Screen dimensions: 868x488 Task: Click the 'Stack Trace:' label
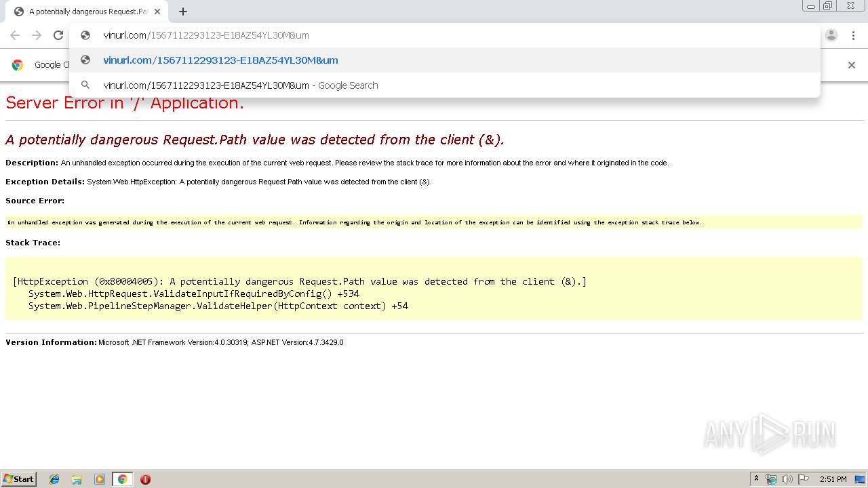(33, 243)
